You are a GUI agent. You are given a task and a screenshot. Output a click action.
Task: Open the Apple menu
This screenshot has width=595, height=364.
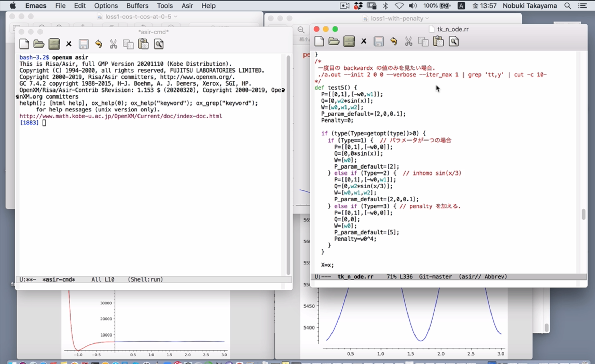tap(12, 6)
